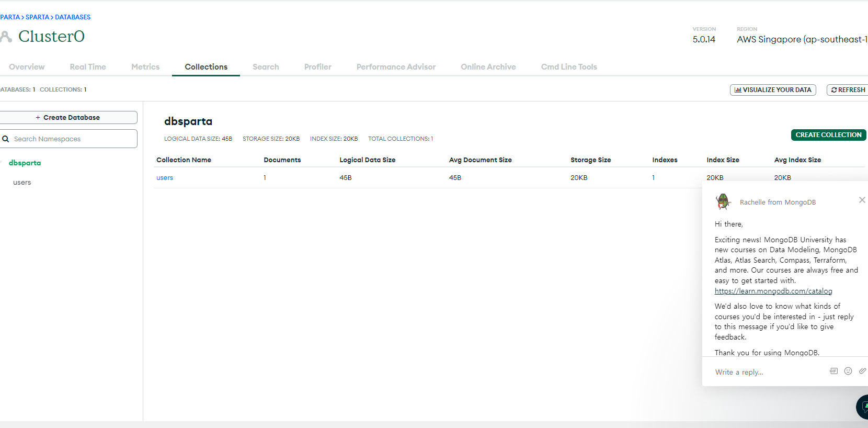
Task: Click the AWS Singapore region text
Action: point(802,39)
